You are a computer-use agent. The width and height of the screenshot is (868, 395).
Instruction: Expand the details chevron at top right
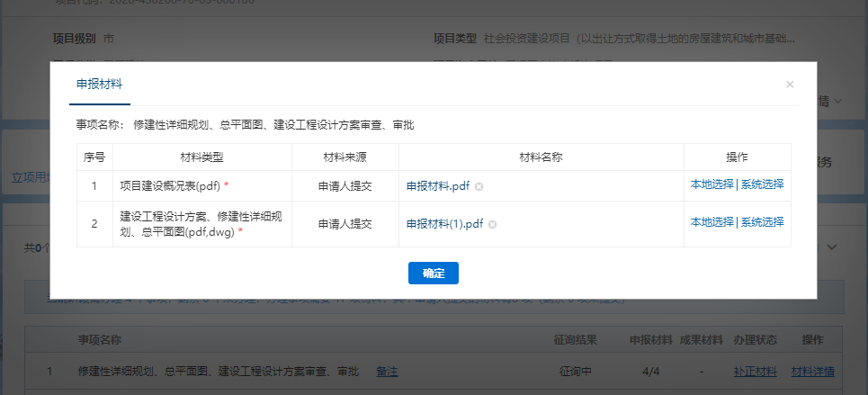[x=837, y=102]
